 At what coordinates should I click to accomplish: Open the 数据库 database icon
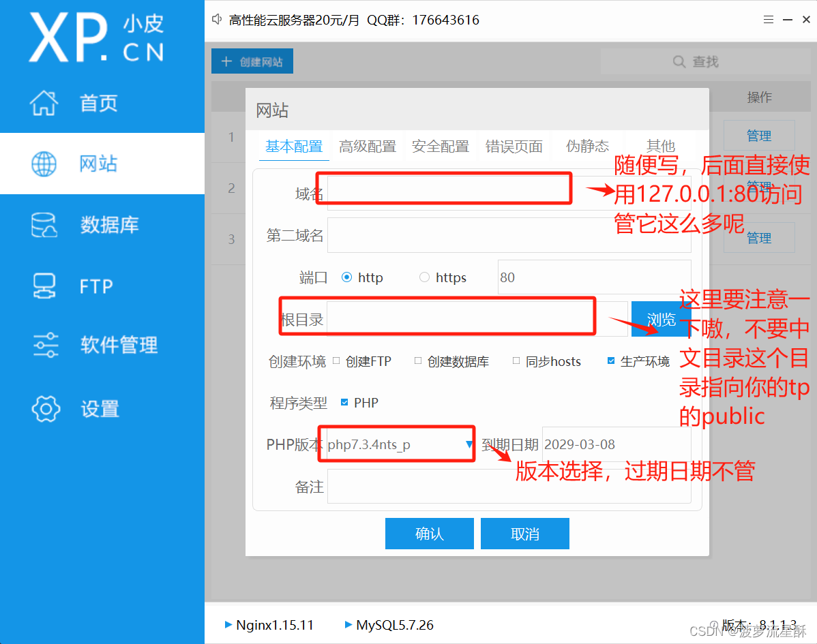click(44, 225)
